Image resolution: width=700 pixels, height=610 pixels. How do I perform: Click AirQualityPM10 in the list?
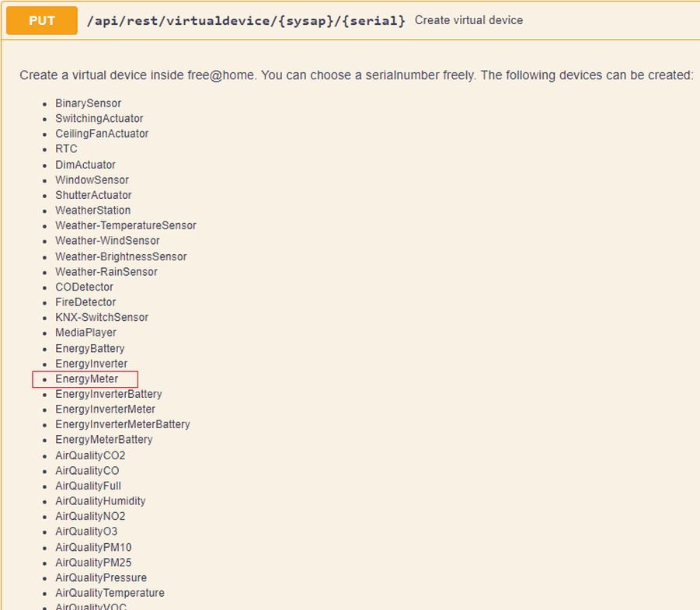(93, 548)
